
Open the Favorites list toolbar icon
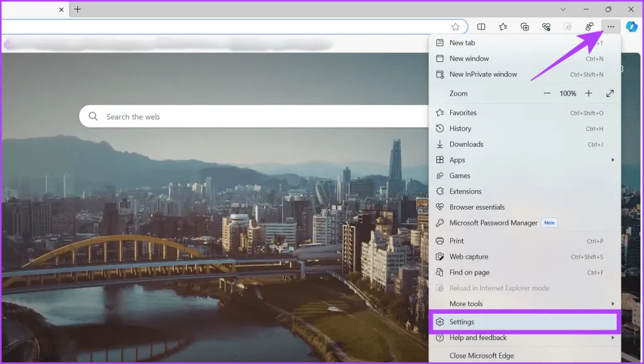tap(503, 26)
